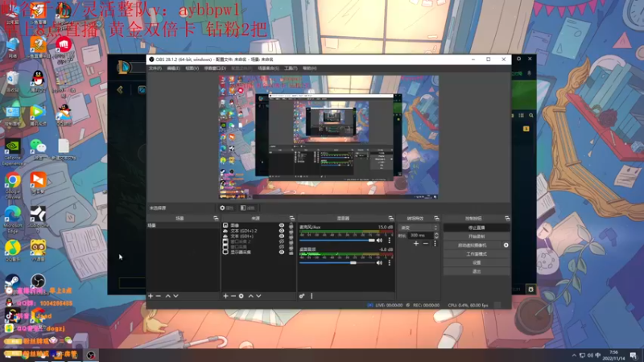
Task: Open 桌面音频 channel three-dot options
Action: pyautogui.click(x=390, y=263)
